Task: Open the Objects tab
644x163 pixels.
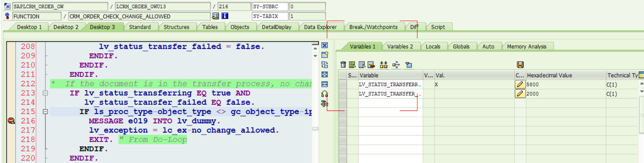Action: click(x=240, y=27)
